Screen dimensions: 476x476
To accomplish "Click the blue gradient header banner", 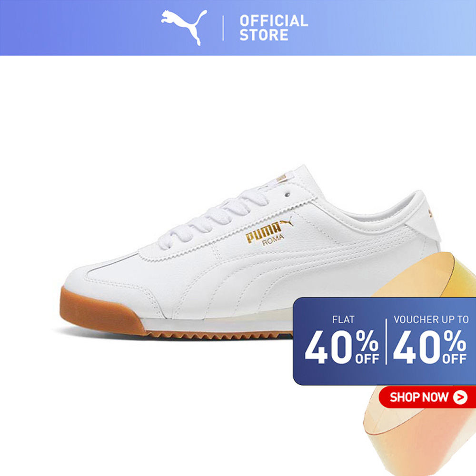I will (x=238, y=28).
